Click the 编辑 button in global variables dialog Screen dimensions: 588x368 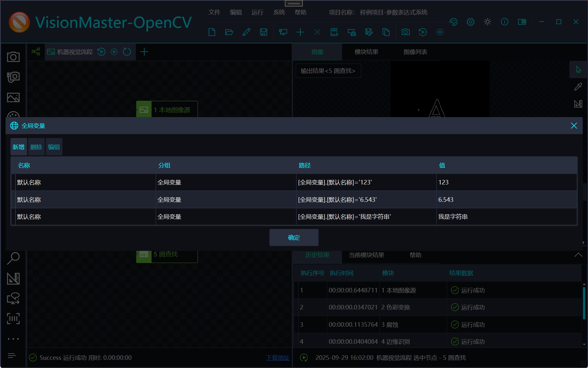(54, 147)
